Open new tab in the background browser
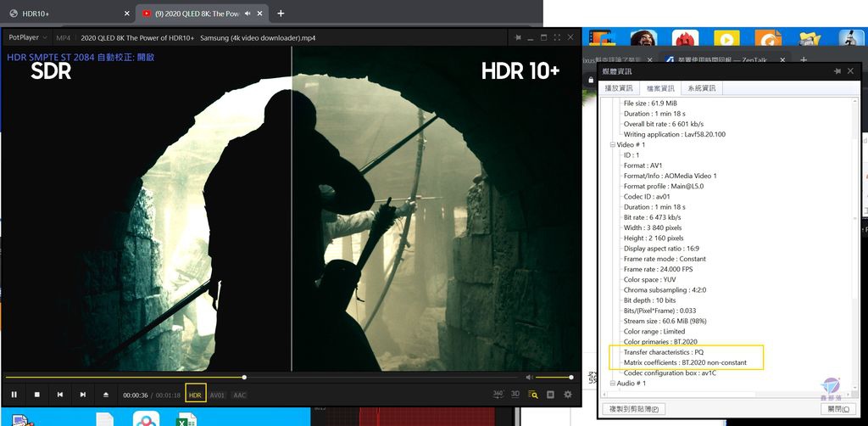This screenshot has height=426, width=868. coord(804,59)
